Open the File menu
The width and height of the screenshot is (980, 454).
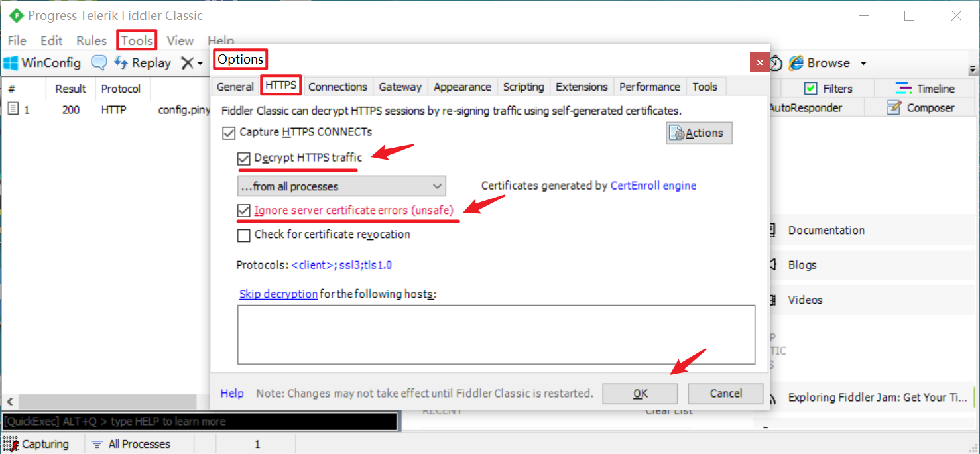coord(17,40)
